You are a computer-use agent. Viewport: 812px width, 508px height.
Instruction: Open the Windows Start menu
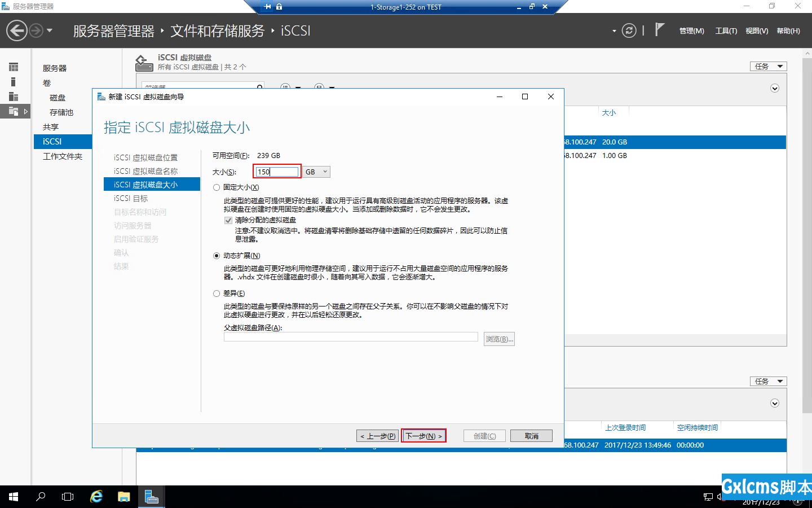[14, 497]
